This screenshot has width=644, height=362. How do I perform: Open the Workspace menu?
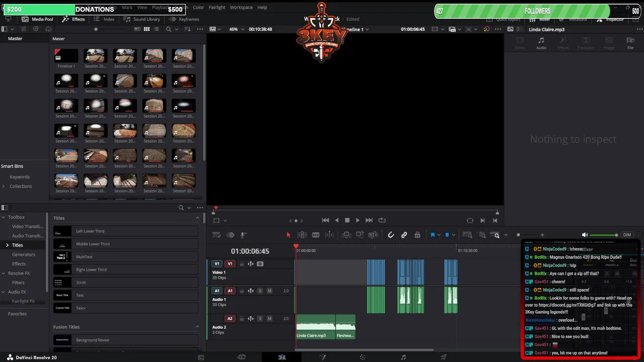[x=242, y=8]
